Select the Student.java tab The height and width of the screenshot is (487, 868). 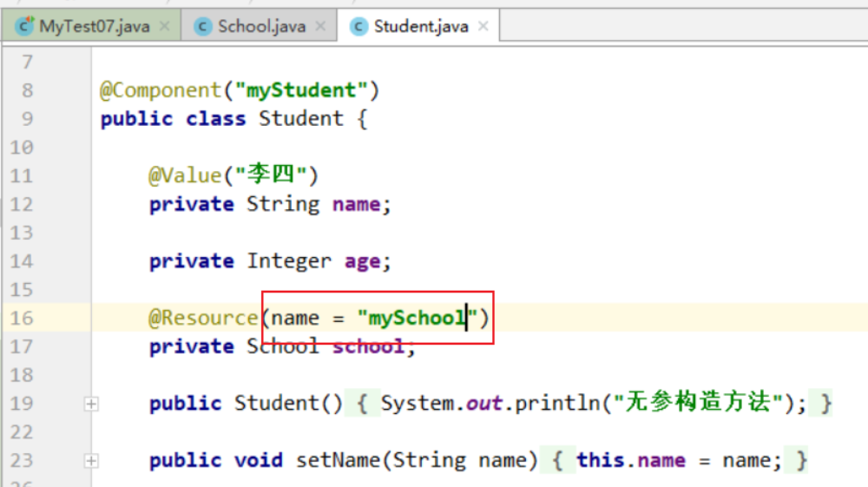pyautogui.click(x=419, y=26)
